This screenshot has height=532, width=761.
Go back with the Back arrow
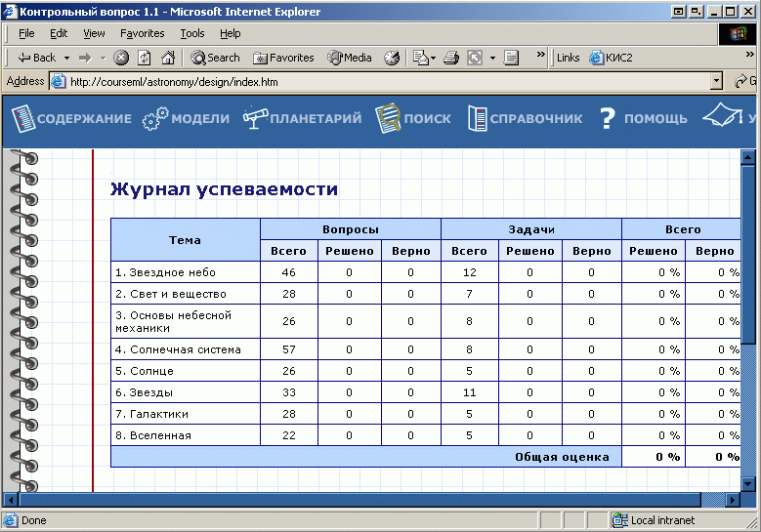click(37, 58)
